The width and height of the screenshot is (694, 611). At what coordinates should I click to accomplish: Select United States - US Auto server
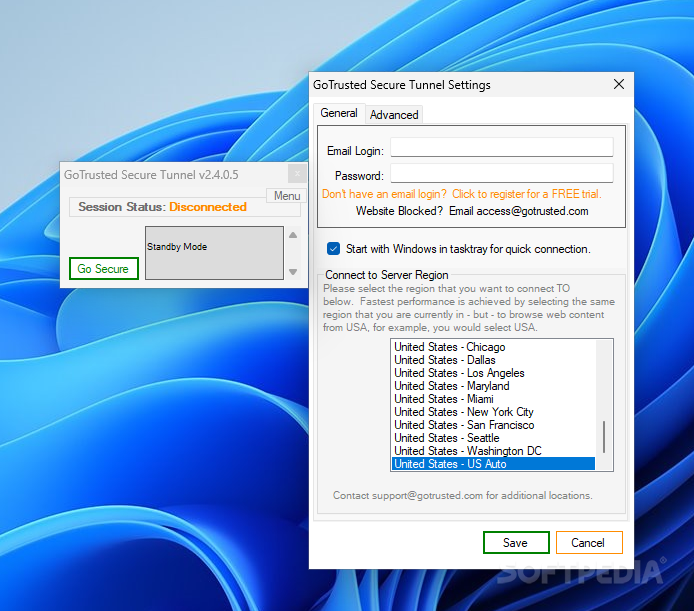tap(494, 464)
